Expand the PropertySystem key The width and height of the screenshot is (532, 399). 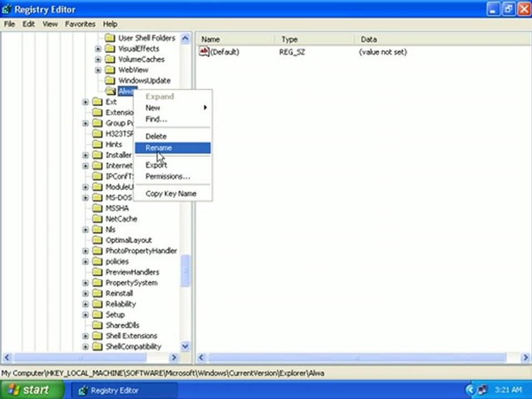pyautogui.click(x=85, y=283)
